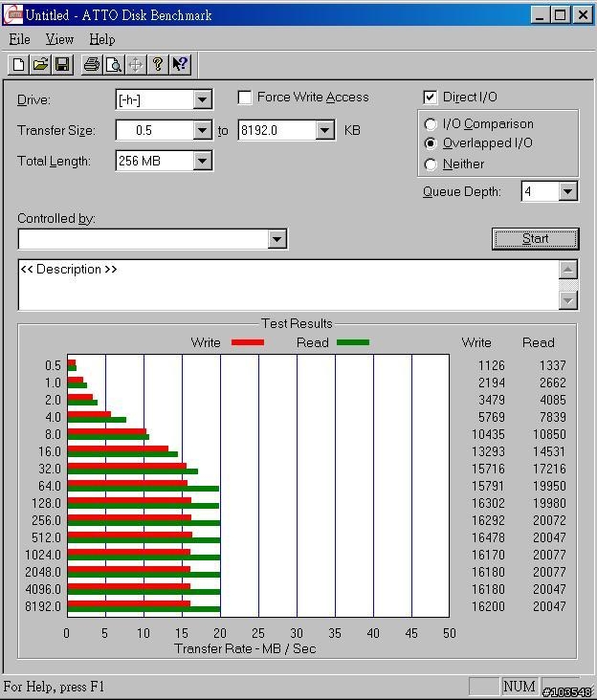The image size is (597, 700).
Task: Click the New document toolbar icon
Action: [19, 65]
